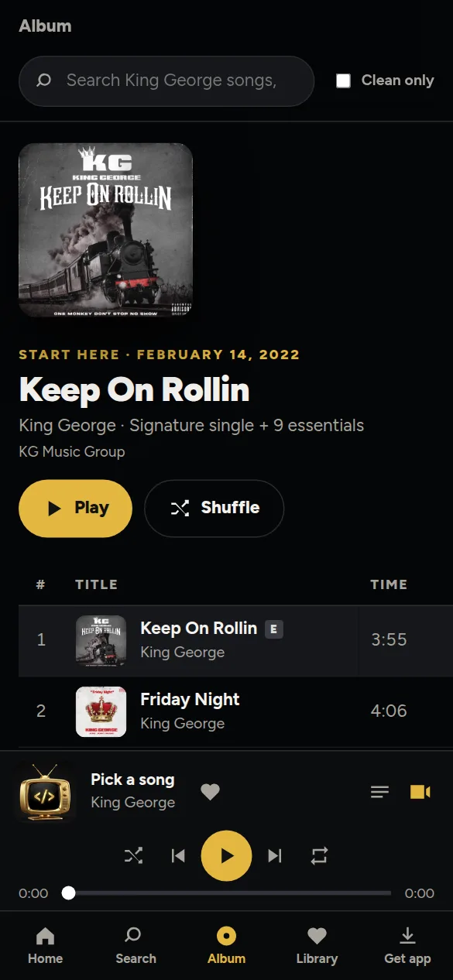The height and width of the screenshot is (980, 453).
Task: Switch to the Library tab
Action: point(317,946)
